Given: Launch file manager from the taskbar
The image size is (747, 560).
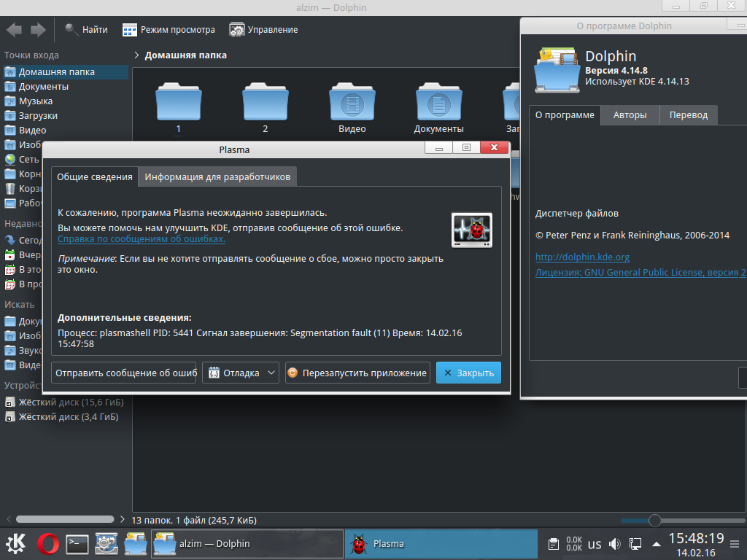Looking at the screenshot, I should pos(136,543).
